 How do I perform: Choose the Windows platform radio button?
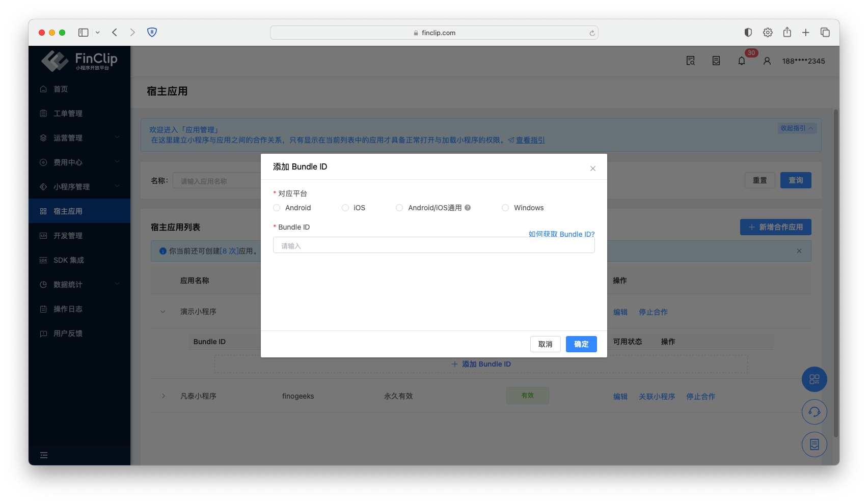click(505, 208)
